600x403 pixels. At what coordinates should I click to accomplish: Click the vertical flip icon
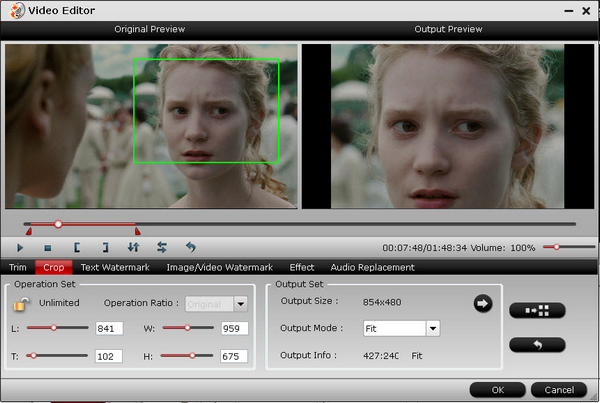click(x=133, y=247)
